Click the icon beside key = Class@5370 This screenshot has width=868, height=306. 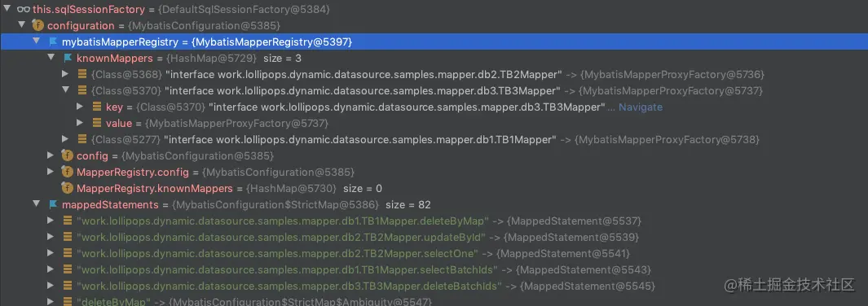(96, 107)
